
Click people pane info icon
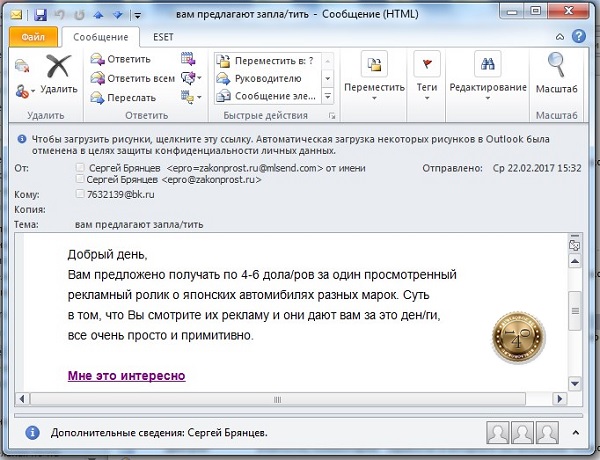coord(33,432)
